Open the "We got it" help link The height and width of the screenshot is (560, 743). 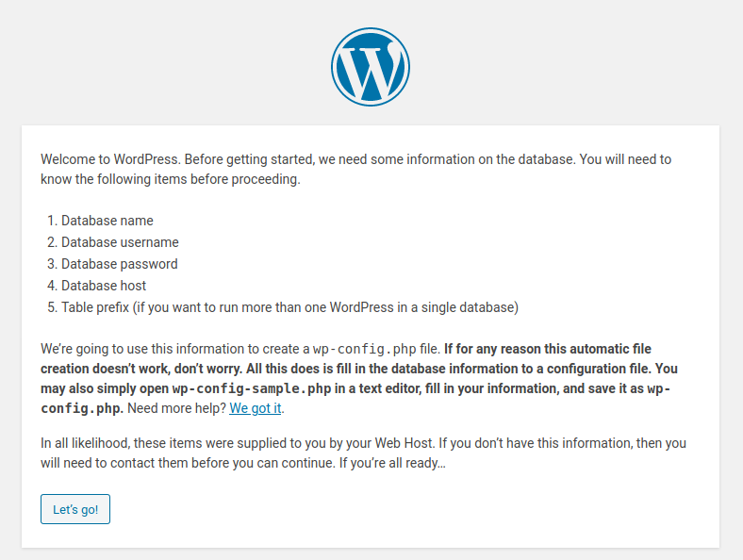(x=256, y=408)
